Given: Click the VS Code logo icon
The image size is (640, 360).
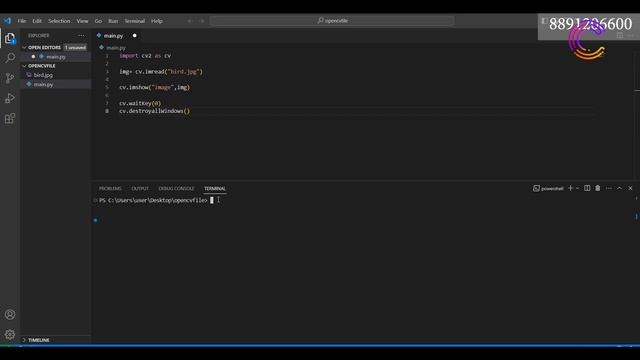Looking at the screenshot, I should pyautogui.click(x=7, y=20).
